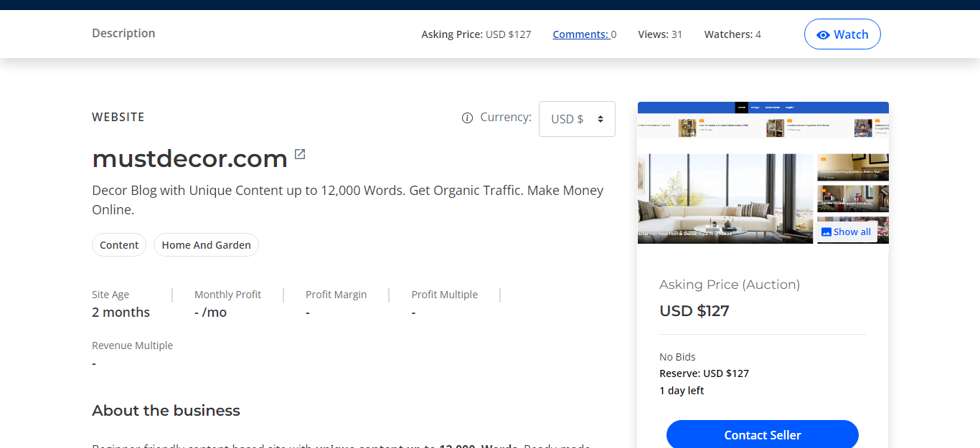Click the Watch button with eye icon
This screenshot has width=980, height=448.
842,34
